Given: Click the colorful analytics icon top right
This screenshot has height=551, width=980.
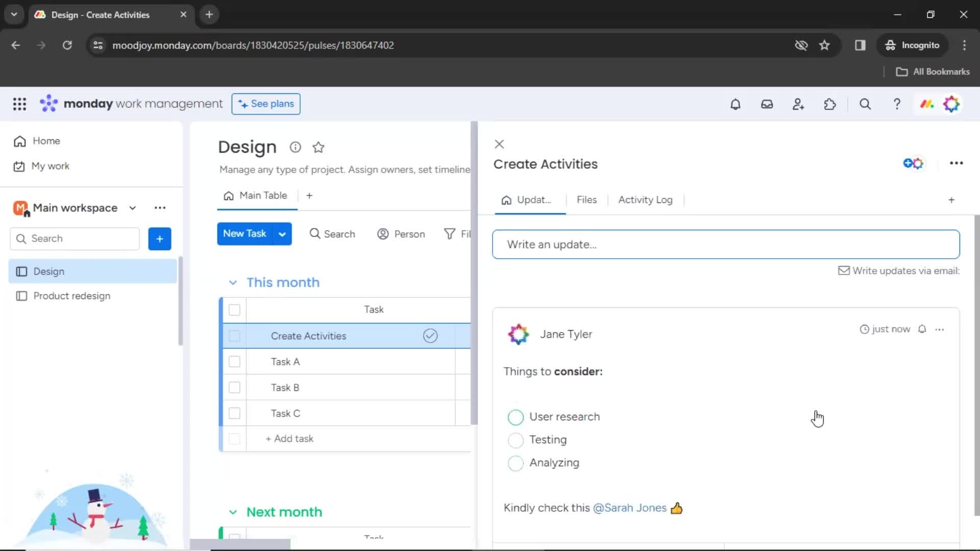Looking at the screenshot, I should 927,104.
